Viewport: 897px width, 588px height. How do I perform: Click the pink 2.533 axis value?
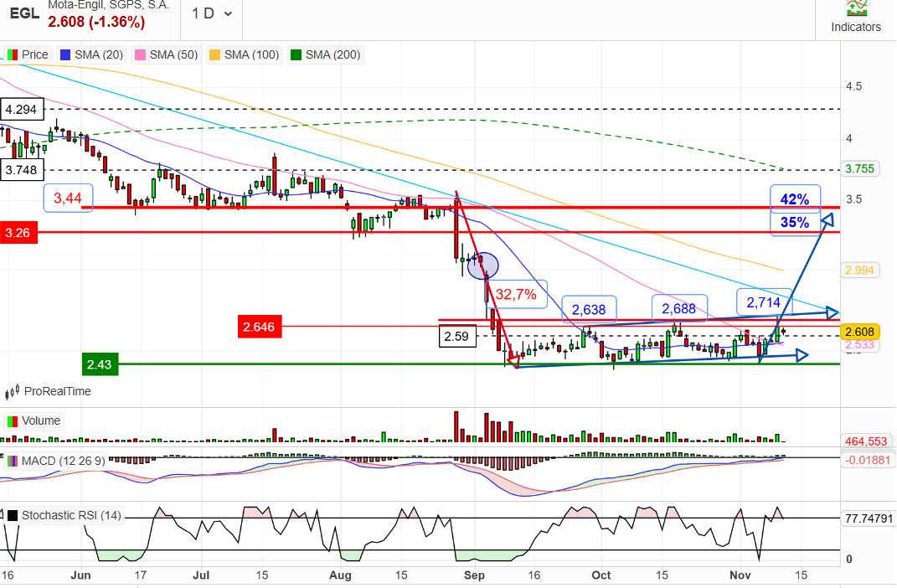click(860, 344)
